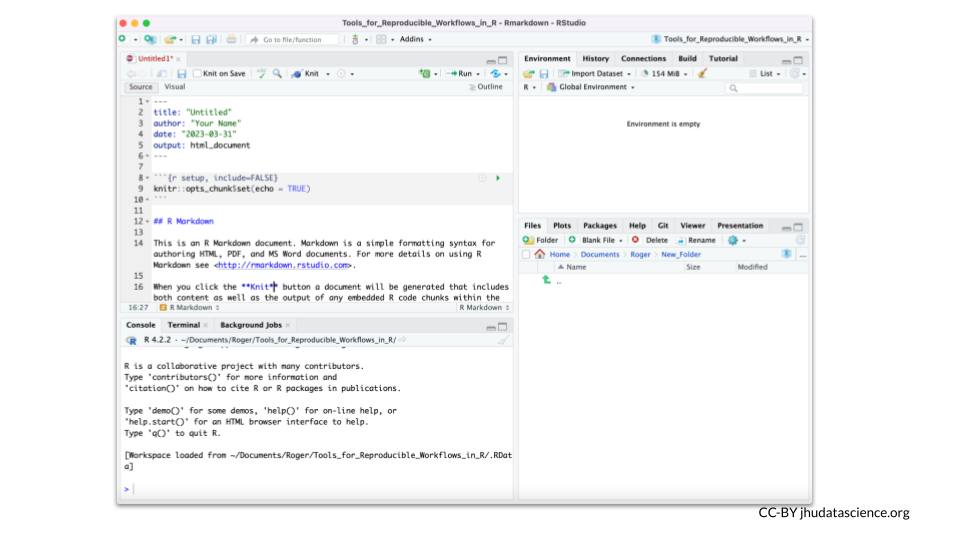The height and width of the screenshot is (540, 960).
Task: Toggle the Outline document view
Action: (486, 87)
